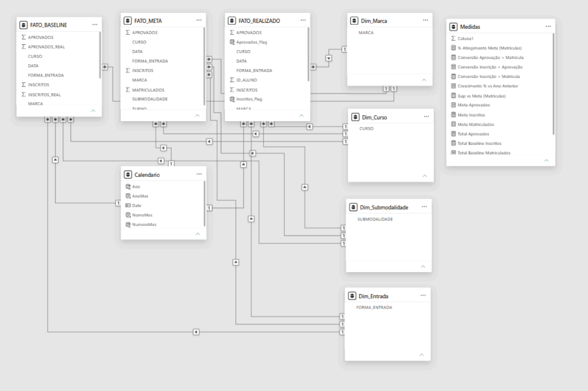Click the Dim_Marca table icon
Viewport: 588px width, 391px height.
coord(354,21)
